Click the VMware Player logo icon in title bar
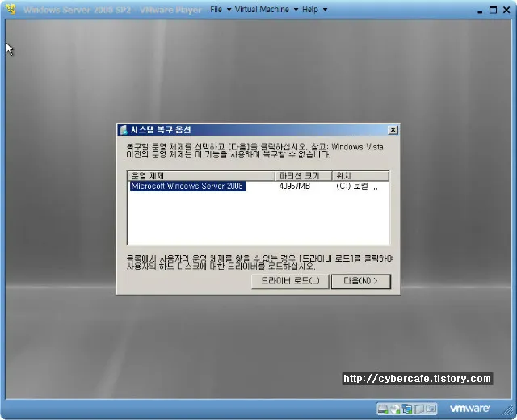This screenshot has width=517, height=420. (x=11, y=9)
